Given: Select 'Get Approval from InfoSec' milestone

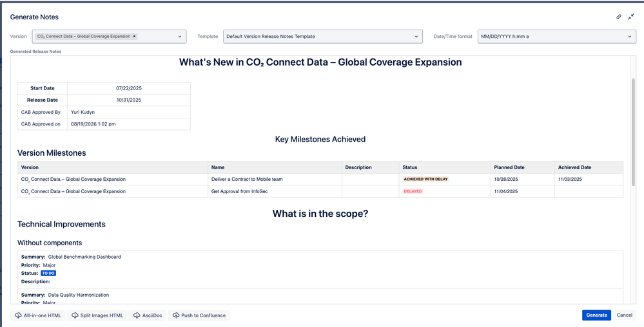Looking at the screenshot, I should [x=239, y=191].
